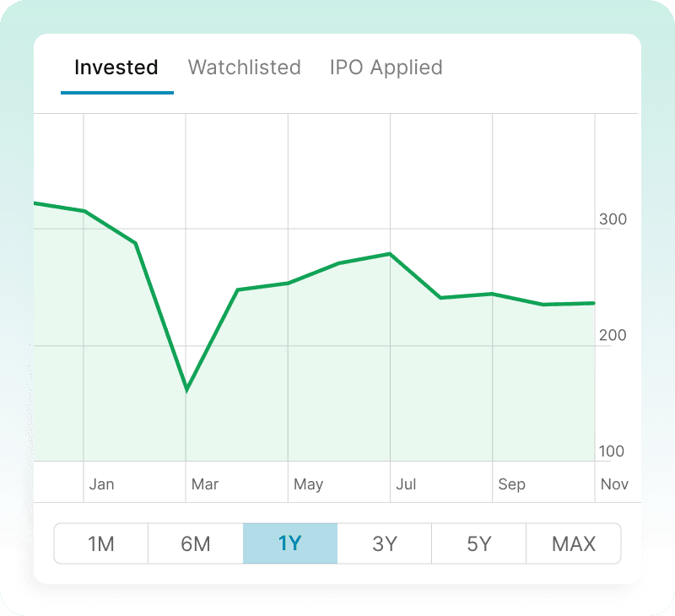
Task: Switch to the Watchlisted tab
Action: tap(245, 68)
